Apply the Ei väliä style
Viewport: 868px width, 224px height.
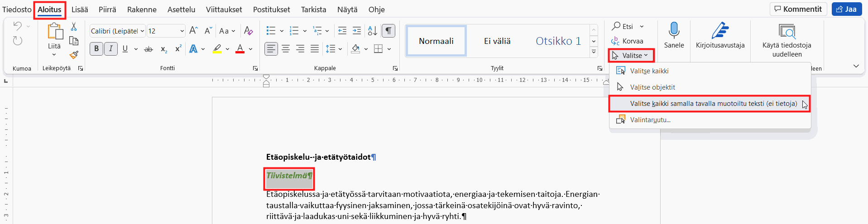tap(497, 41)
